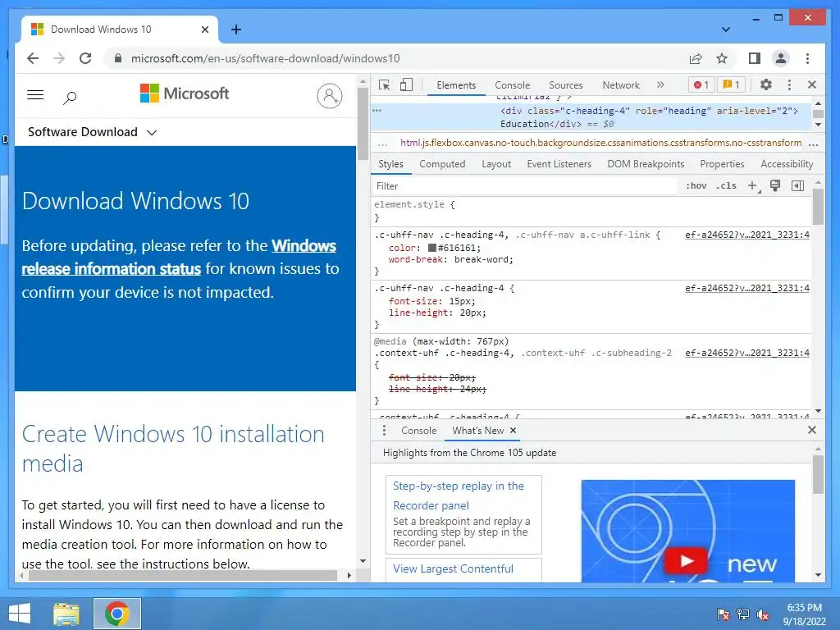Switch to the drawer Console tab
840x630 pixels.
pos(418,430)
